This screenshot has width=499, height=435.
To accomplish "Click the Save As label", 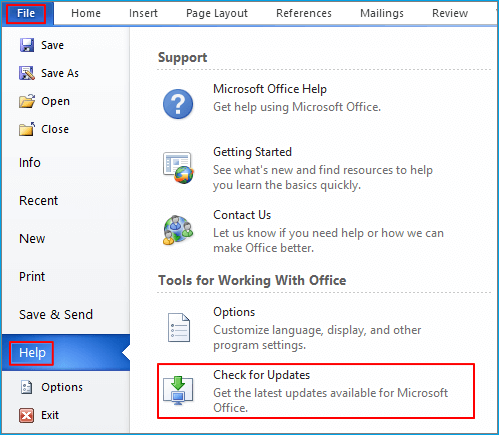I will [x=60, y=73].
